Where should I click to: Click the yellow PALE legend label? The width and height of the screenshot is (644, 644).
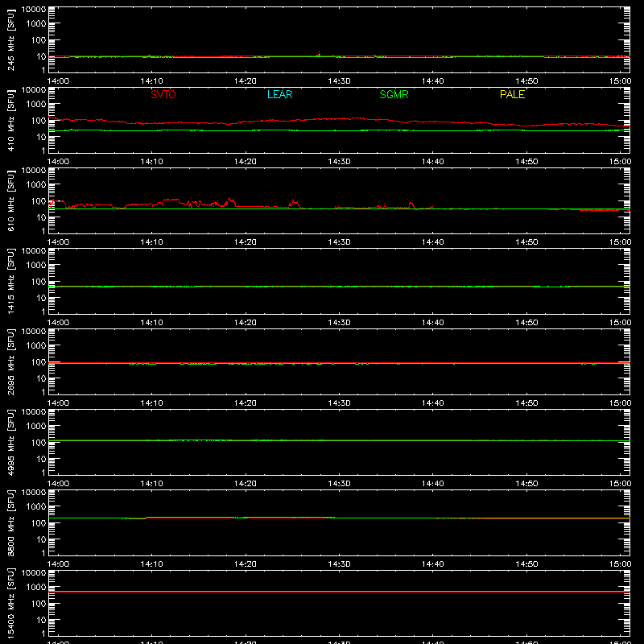[x=512, y=94]
